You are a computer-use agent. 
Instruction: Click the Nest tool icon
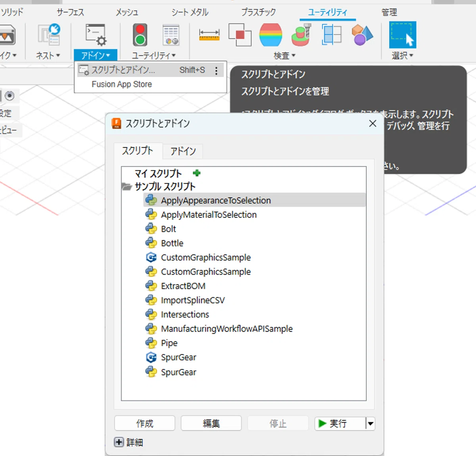pos(49,35)
